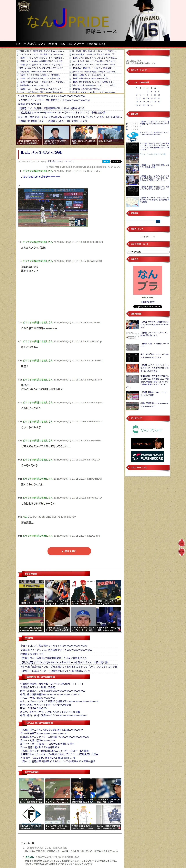Open the カテゴリを選択 category dropdown
Image resolution: width=186 pixels, height=868 pixels.
tap(148, 252)
